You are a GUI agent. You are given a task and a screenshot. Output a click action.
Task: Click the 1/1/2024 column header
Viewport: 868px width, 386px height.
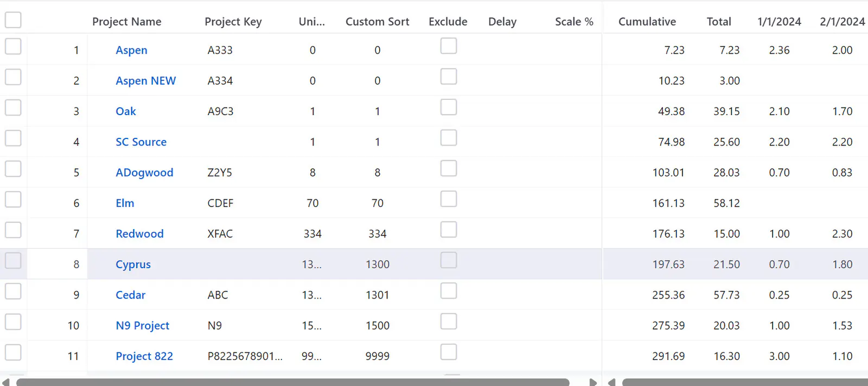[x=779, y=22]
